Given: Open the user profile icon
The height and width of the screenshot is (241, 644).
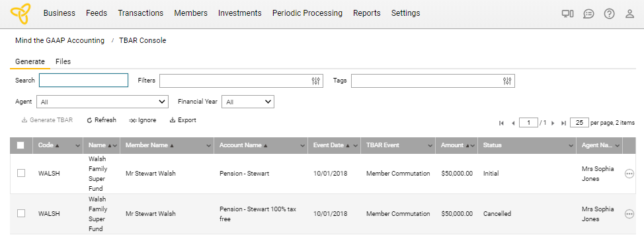Looking at the screenshot, I should click(629, 14).
